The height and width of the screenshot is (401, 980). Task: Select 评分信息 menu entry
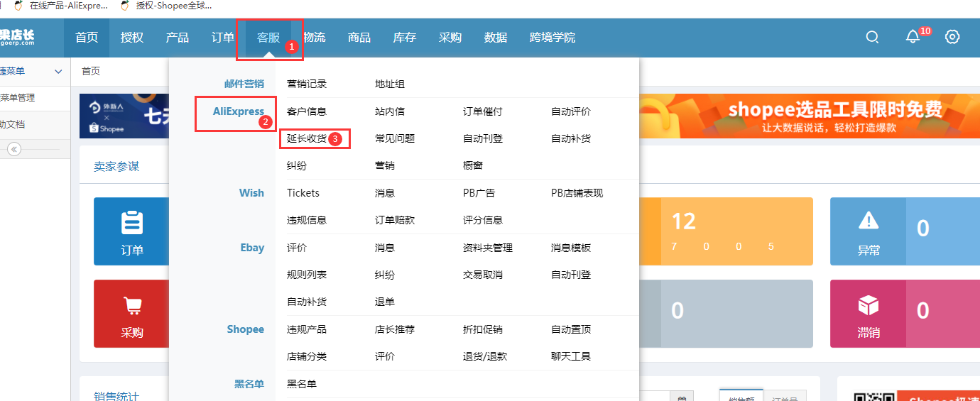483,220
